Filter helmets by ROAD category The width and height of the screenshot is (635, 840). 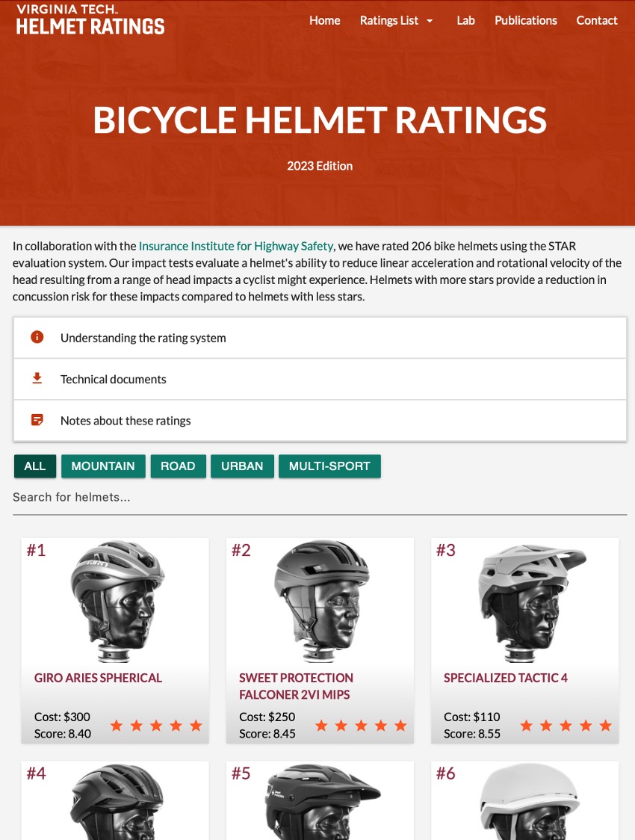[178, 466]
